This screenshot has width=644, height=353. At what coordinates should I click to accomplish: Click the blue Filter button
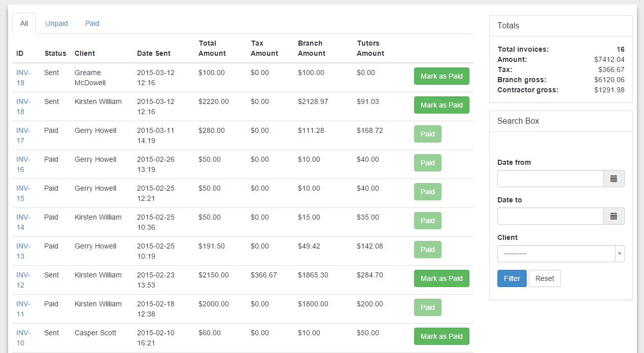(512, 278)
